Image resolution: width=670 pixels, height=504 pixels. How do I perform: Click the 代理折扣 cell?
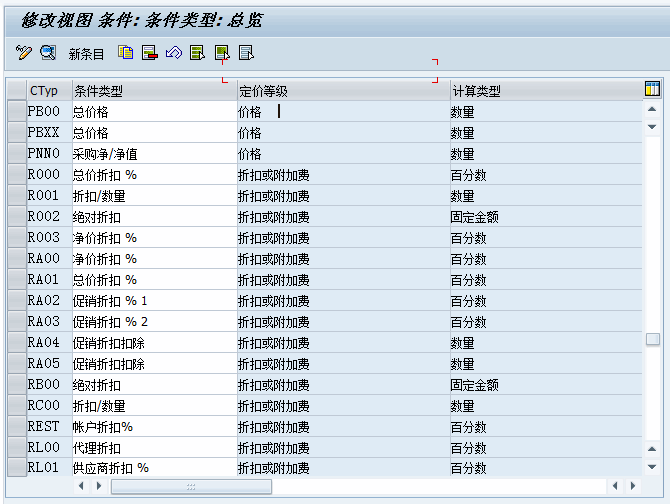click(x=155, y=448)
